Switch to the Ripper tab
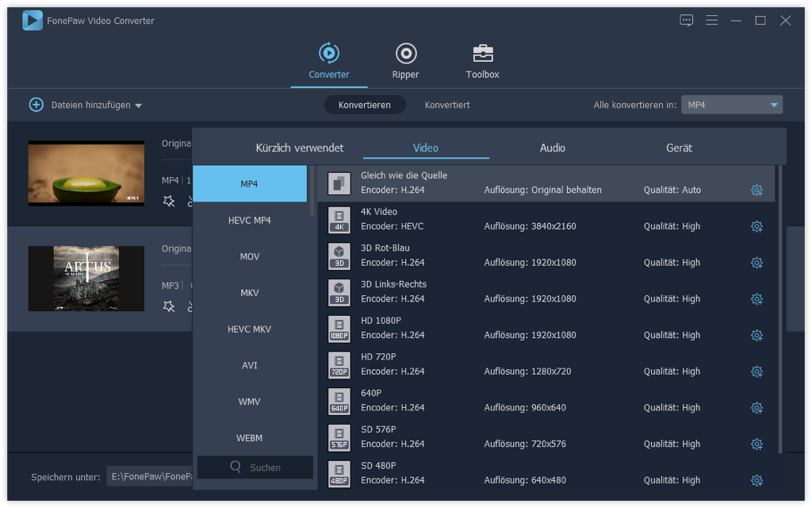Screen dimensions: 812x508 405,61
